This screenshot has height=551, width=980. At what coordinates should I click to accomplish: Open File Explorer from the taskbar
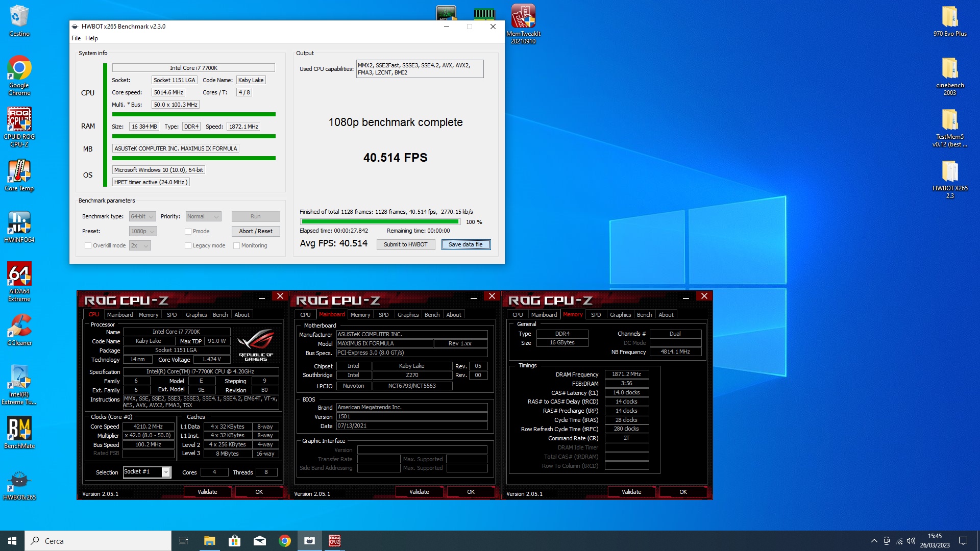210,541
